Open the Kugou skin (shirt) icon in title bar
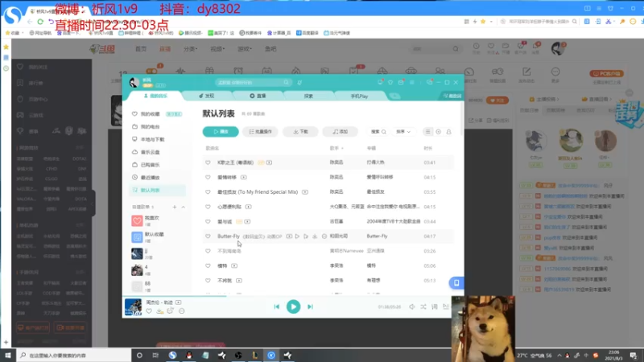The width and height of the screenshot is (644, 362). point(390,83)
